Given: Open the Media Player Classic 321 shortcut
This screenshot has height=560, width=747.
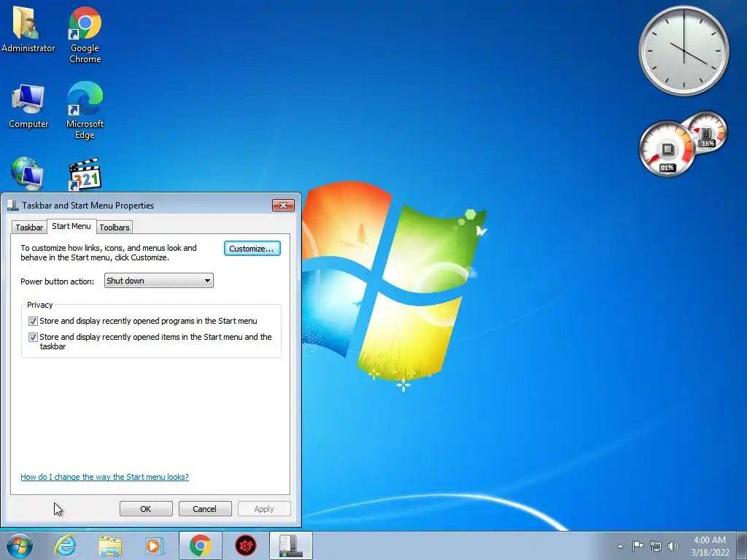Looking at the screenshot, I should [85, 174].
